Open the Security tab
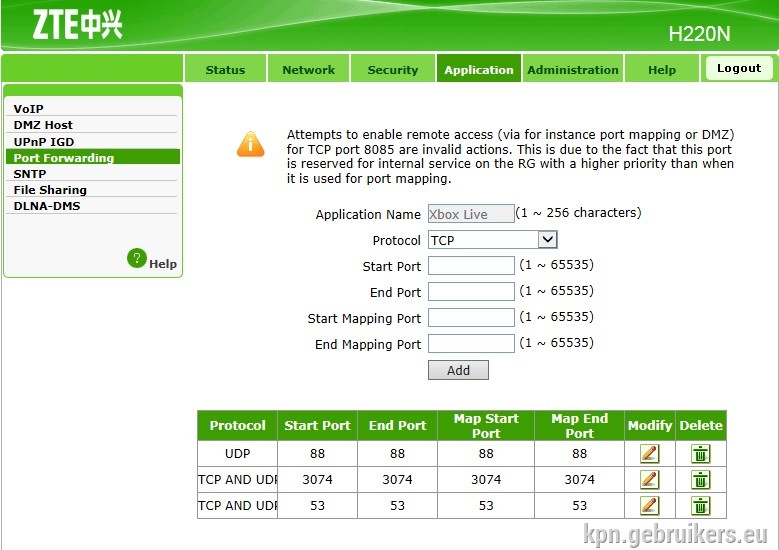This screenshot has width=779, height=550. tap(392, 70)
